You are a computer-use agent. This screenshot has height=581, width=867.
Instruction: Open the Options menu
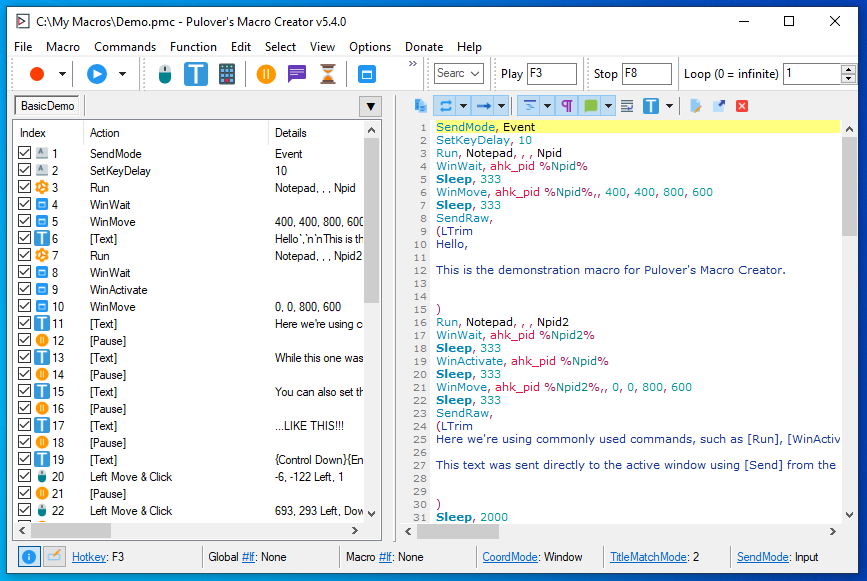pos(370,47)
